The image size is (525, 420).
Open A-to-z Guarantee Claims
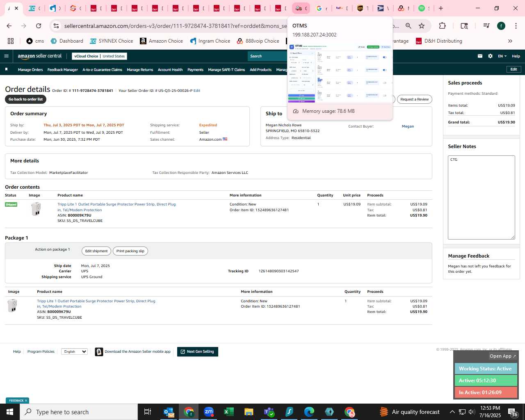pyautogui.click(x=102, y=70)
